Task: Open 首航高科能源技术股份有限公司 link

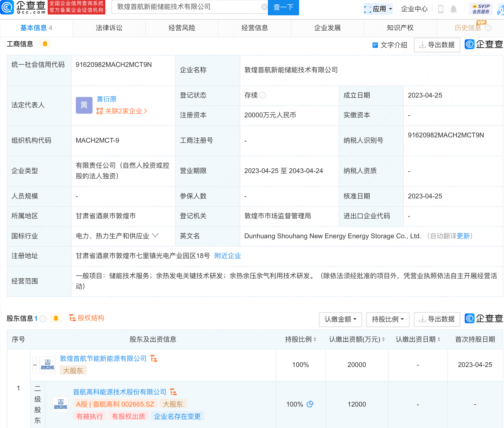Action: click(119, 392)
